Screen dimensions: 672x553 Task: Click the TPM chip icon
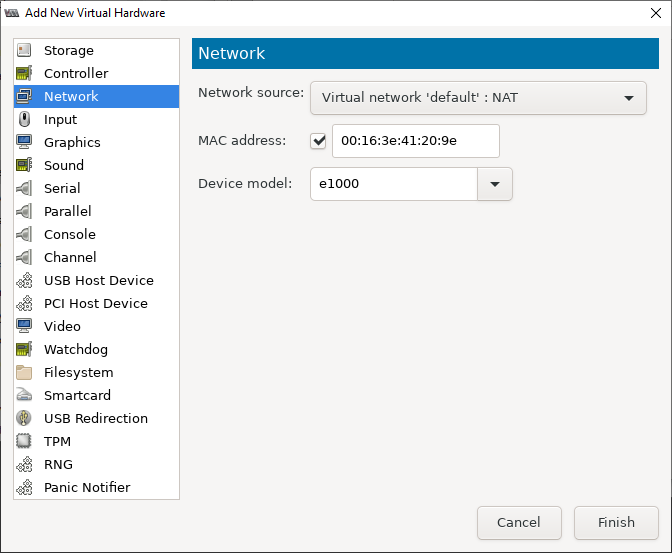point(25,441)
